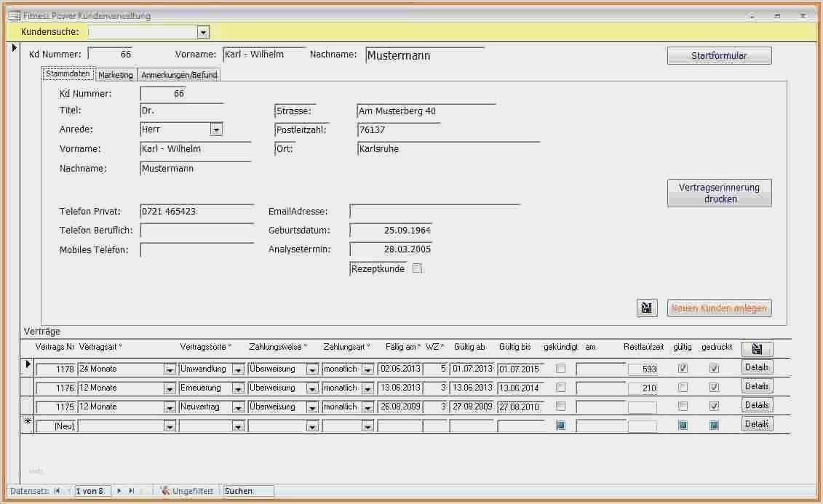Open the Anmerkungen/Befund tab
The width and height of the screenshot is (823, 504).
click(179, 73)
